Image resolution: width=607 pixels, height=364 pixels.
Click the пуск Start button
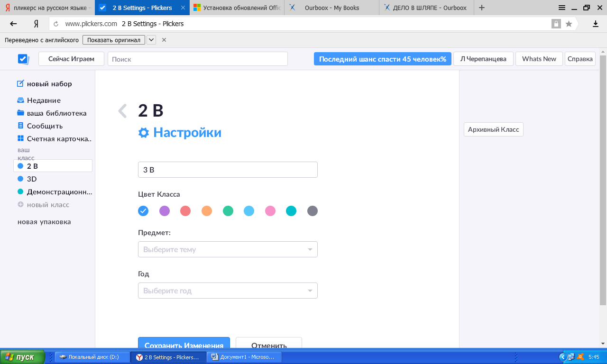pos(23,357)
